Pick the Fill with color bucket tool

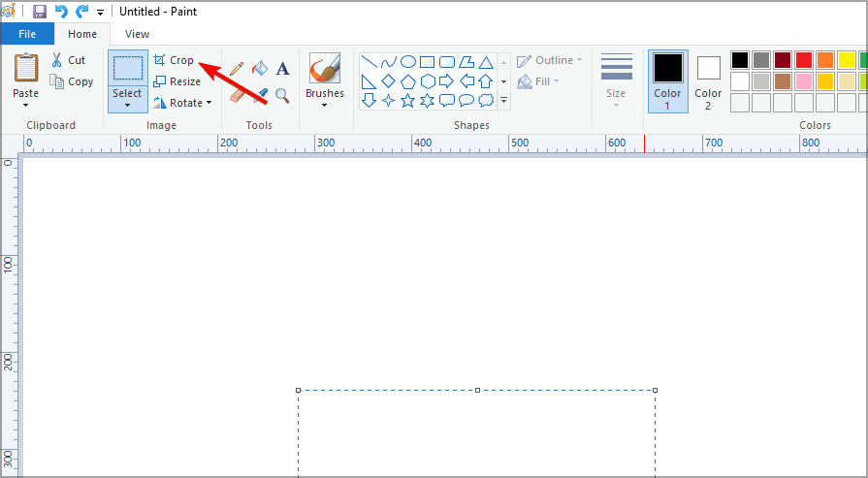tap(259, 69)
